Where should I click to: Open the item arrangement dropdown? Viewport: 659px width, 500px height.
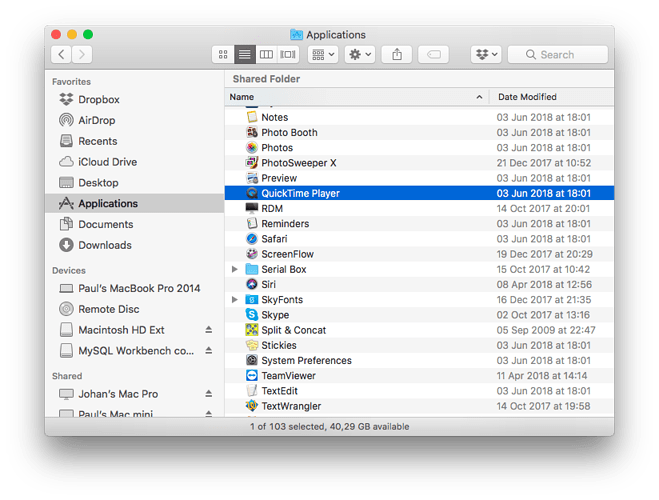(x=323, y=55)
